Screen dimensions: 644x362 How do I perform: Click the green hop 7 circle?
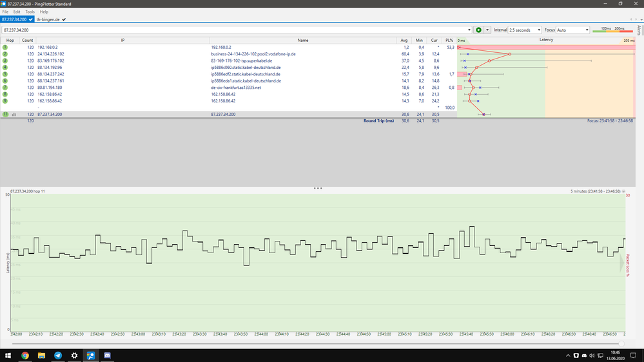point(5,87)
